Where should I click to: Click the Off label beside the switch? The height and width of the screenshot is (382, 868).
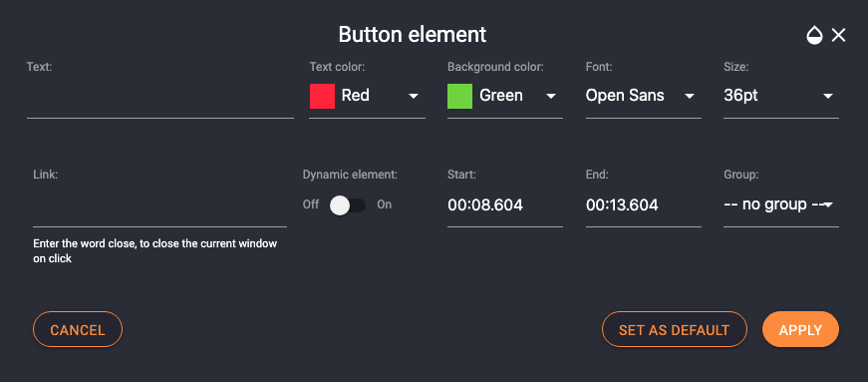coord(311,204)
